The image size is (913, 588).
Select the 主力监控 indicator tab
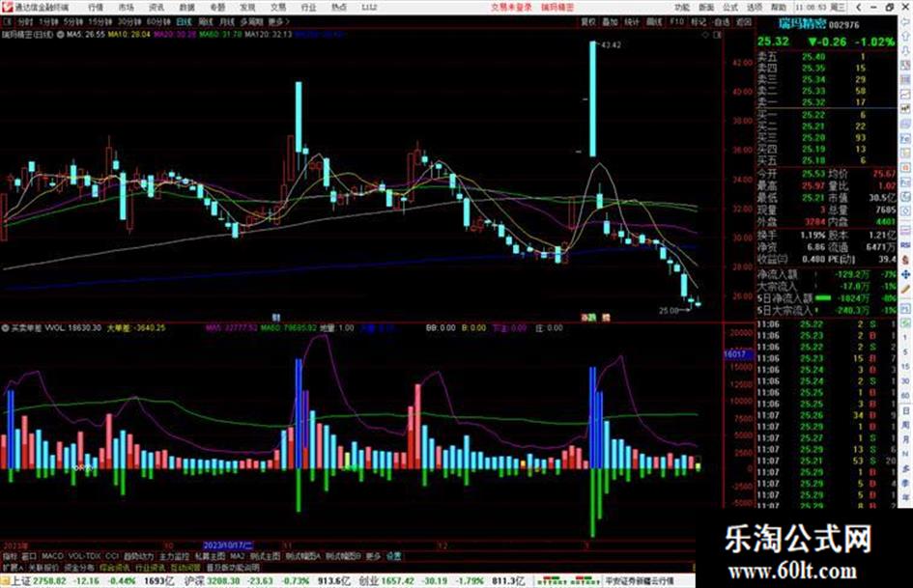click(174, 556)
